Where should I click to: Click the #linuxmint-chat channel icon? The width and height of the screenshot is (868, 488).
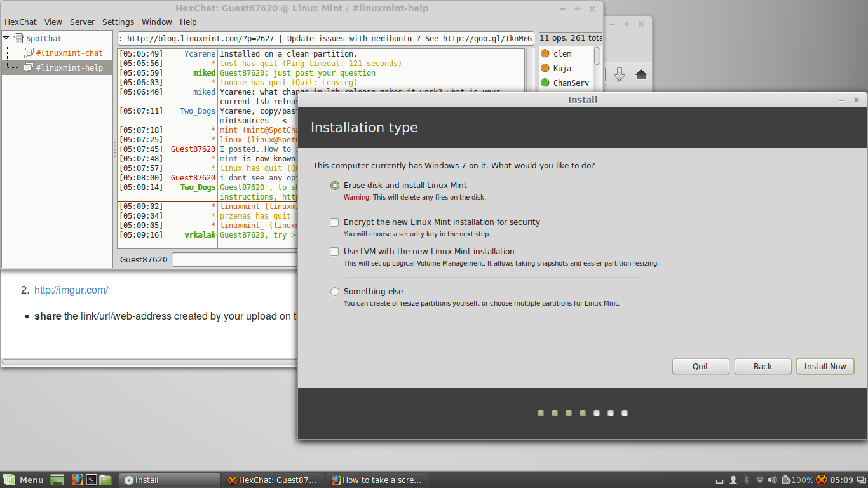point(28,53)
